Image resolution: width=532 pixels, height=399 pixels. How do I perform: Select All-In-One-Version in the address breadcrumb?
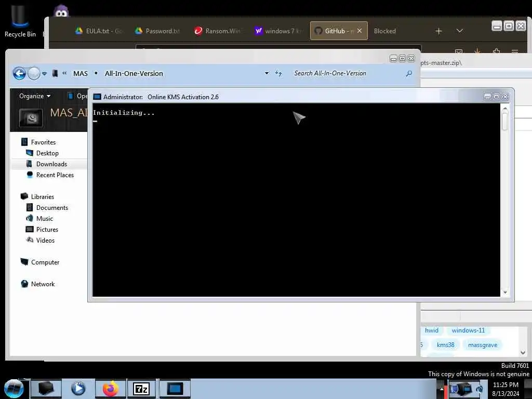134,74
